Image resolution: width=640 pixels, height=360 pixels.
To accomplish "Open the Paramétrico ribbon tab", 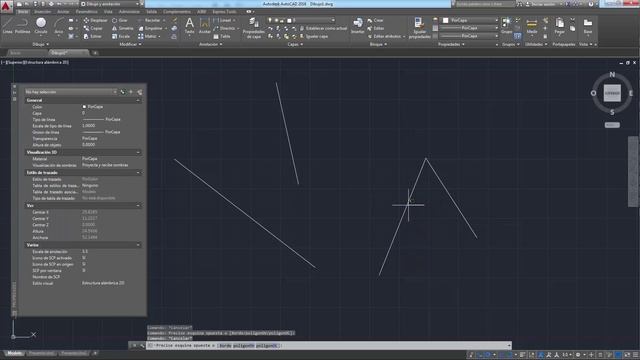I will (87, 12).
